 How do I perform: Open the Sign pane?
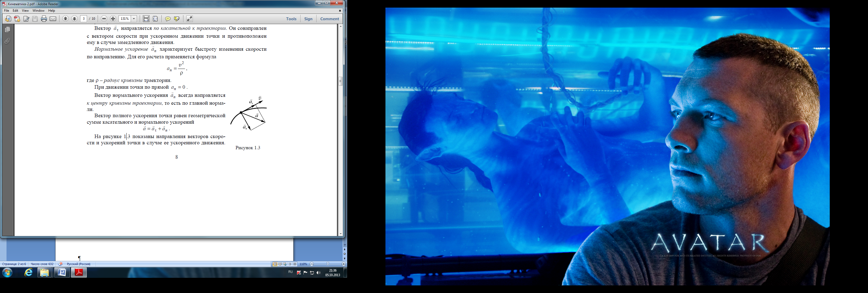coord(308,19)
